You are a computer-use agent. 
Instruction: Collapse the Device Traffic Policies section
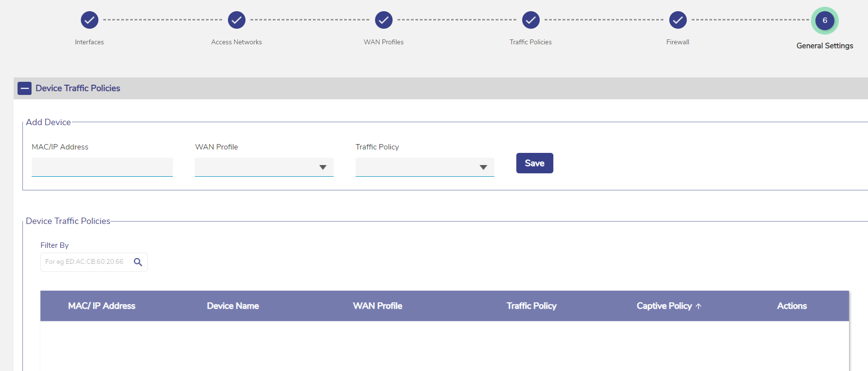(24, 88)
